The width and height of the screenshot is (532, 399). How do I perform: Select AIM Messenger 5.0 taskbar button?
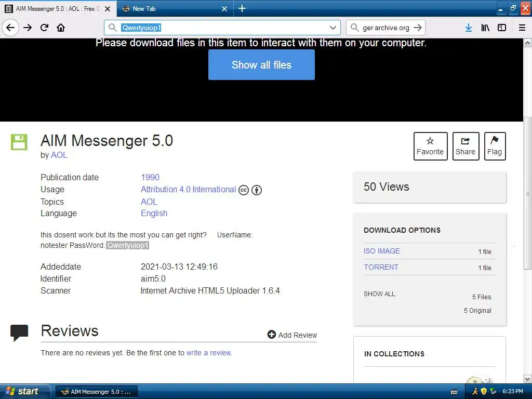tap(96, 392)
